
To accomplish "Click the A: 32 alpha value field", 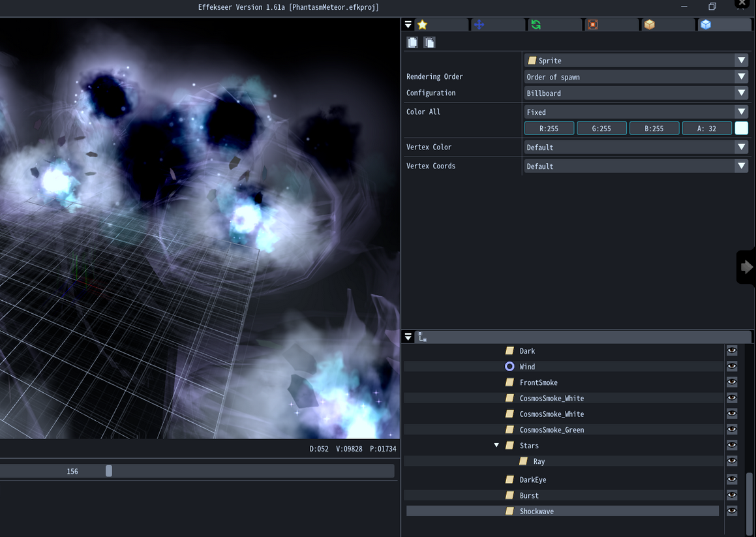I will click(x=706, y=129).
